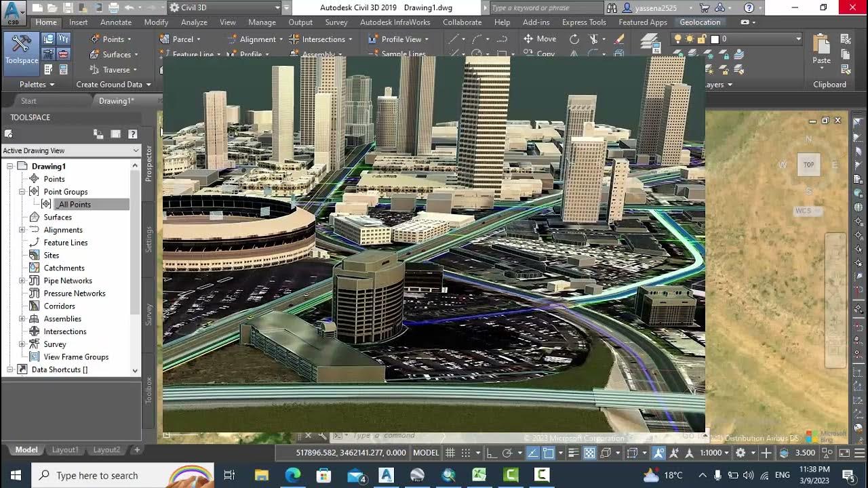Click the layer color swatch beside 0

click(714, 39)
